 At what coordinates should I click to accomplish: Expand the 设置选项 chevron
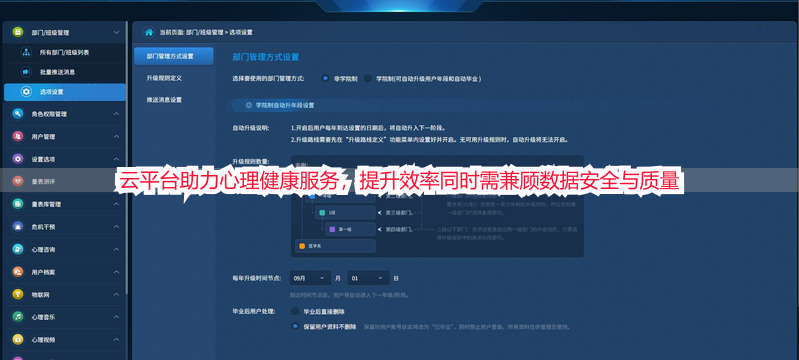[116, 159]
